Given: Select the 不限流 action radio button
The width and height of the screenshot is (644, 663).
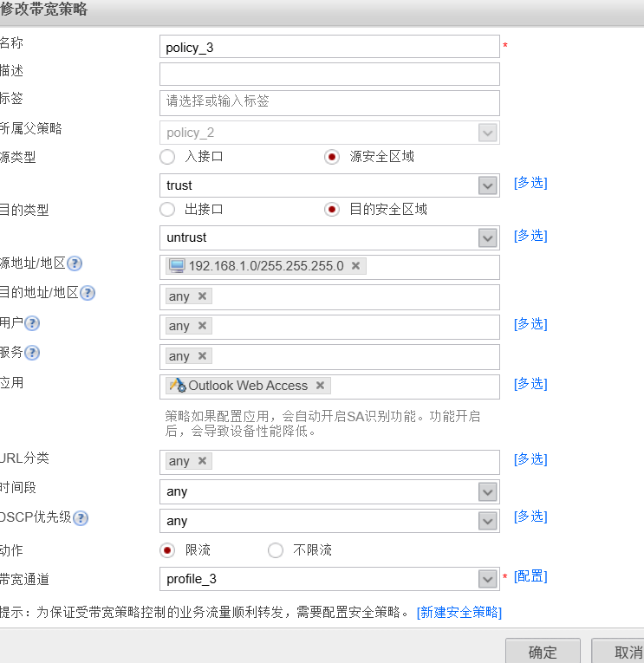Looking at the screenshot, I should pos(276,550).
